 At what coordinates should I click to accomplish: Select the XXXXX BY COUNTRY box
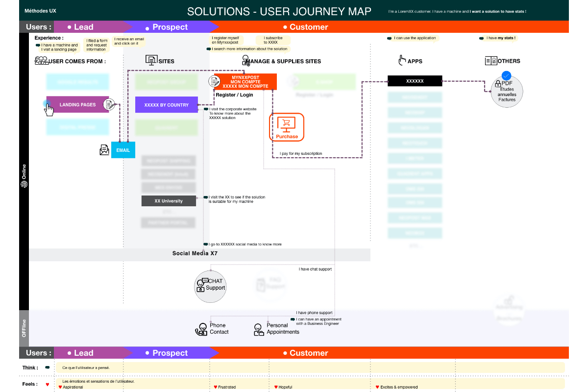(166, 105)
